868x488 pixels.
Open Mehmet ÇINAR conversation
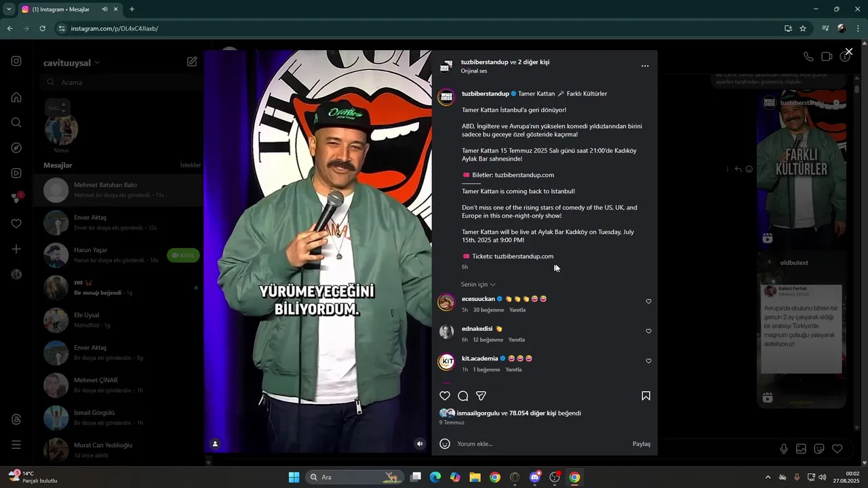[x=119, y=386]
